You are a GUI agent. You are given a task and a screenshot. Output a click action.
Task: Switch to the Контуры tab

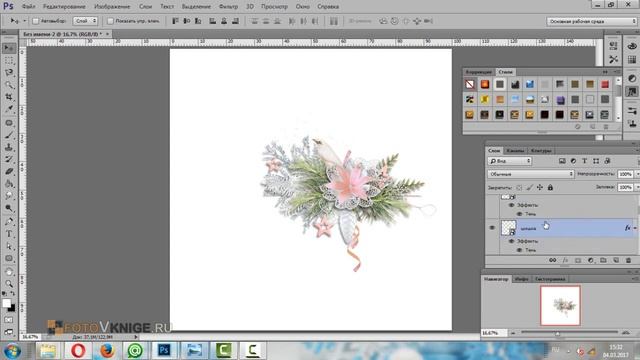point(541,151)
